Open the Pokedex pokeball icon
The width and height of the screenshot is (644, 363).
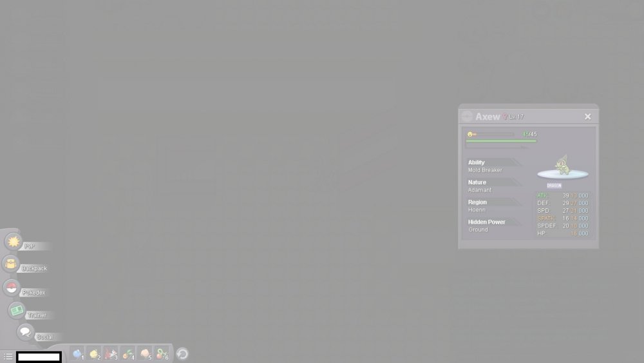coord(11,288)
